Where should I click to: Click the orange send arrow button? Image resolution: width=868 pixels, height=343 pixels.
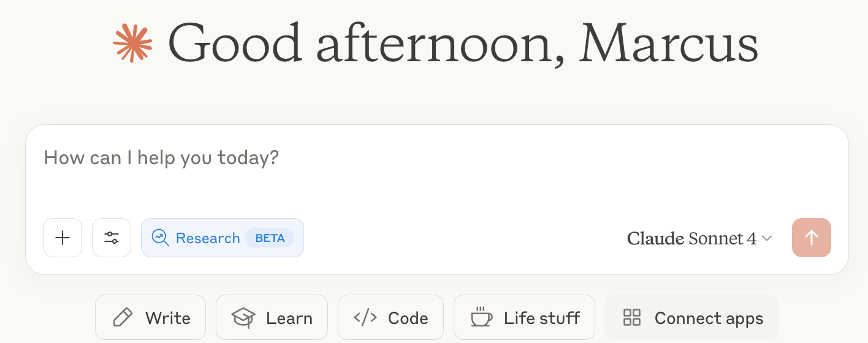pos(812,238)
